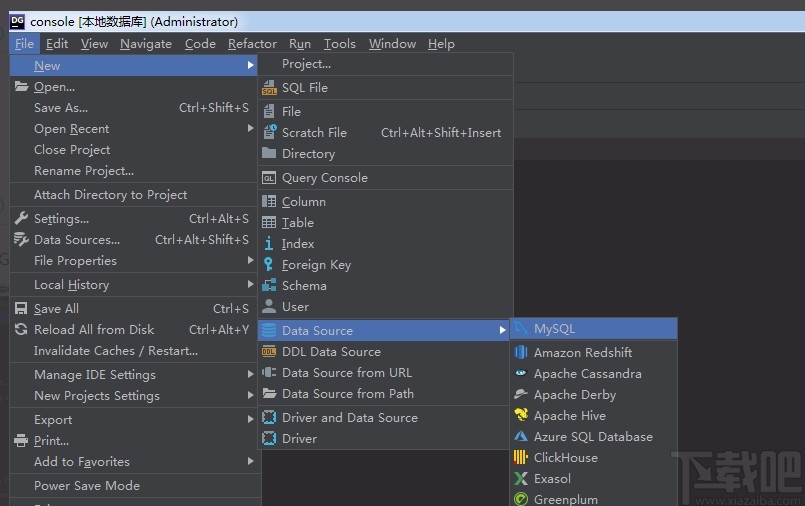Screen dimensions: 805x506
Task: Choose Data Source from URL
Action: [346, 373]
